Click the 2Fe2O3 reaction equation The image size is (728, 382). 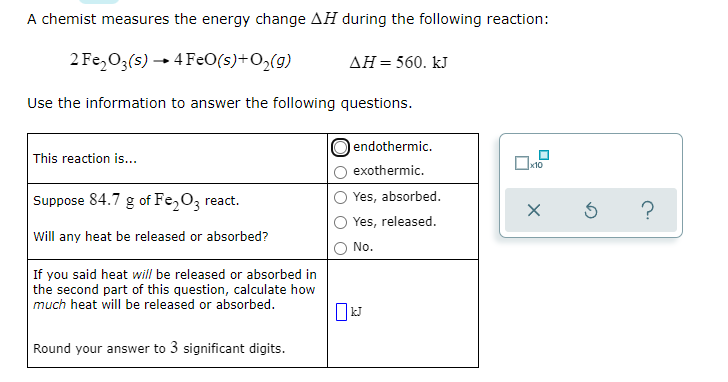click(x=180, y=61)
